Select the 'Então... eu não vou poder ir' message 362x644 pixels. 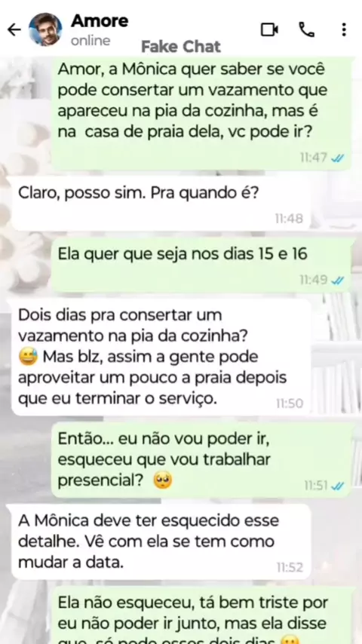click(x=202, y=460)
